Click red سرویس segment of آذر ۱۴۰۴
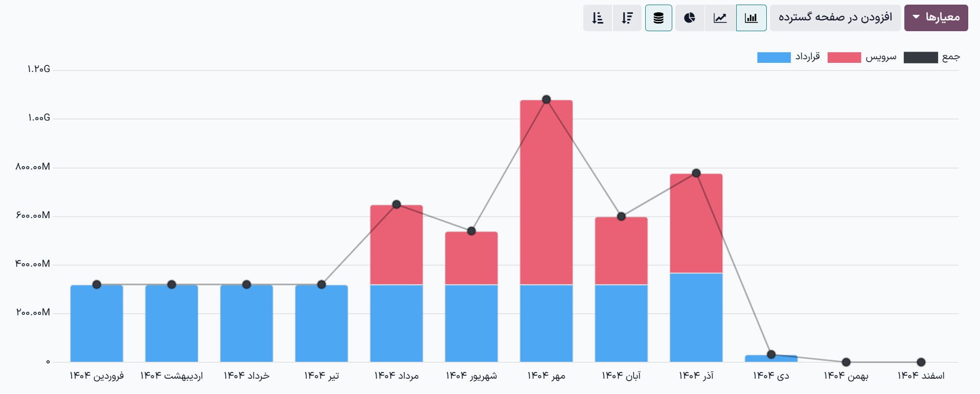This screenshot has height=394, width=980. (x=696, y=223)
